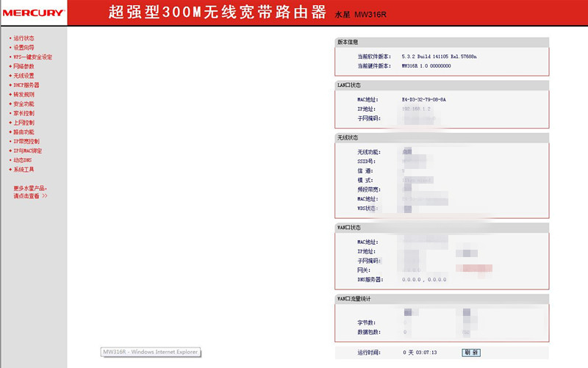Click the SSID号 label
This screenshot has width=588, height=368.
(x=366, y=162)
